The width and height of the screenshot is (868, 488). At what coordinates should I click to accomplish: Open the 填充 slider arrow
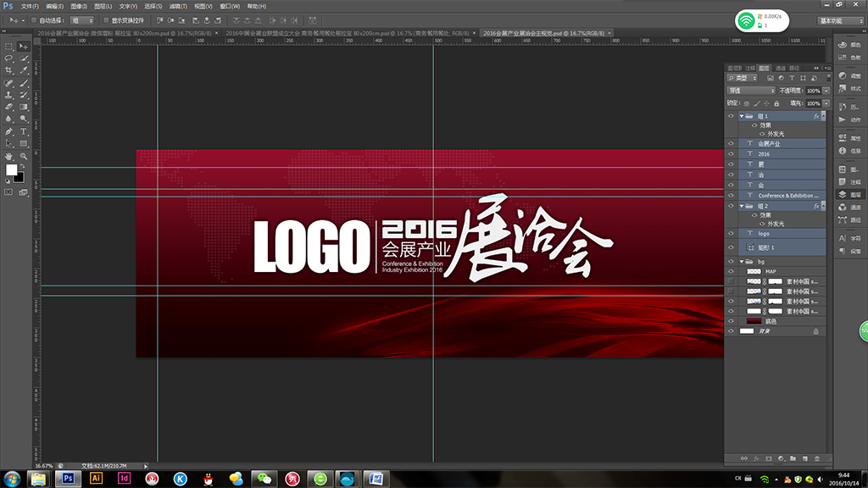click(x=826, y=103)
